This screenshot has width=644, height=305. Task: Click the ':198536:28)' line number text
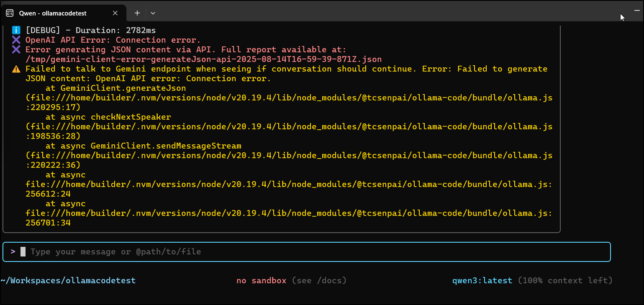tap(53, 136)
